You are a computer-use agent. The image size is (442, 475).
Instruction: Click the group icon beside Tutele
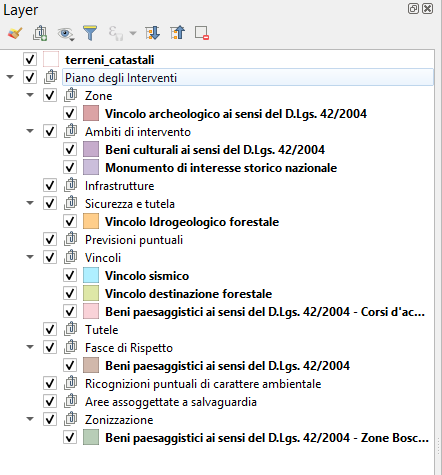[x=71, y=329]
